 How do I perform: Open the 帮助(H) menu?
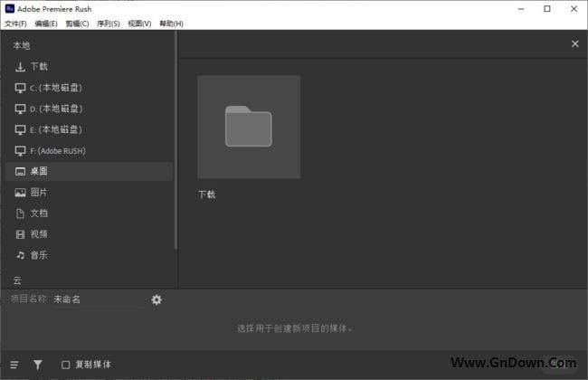(x=171, y=24)
